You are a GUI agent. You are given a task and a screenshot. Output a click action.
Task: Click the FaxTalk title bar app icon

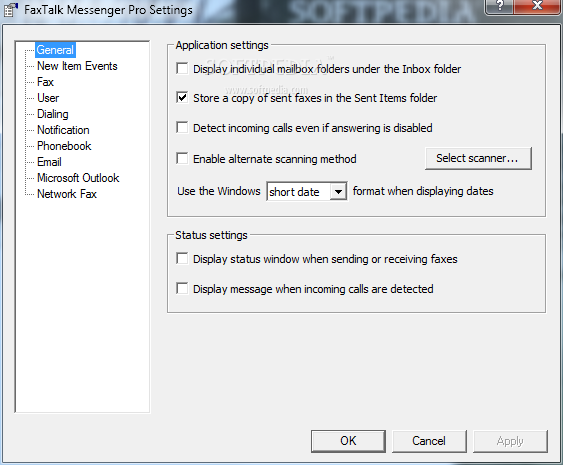[10, 10]
